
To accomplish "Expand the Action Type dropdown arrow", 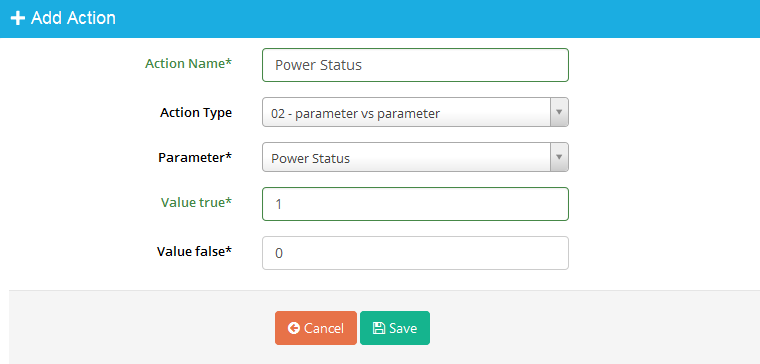I will coord(559,112).
